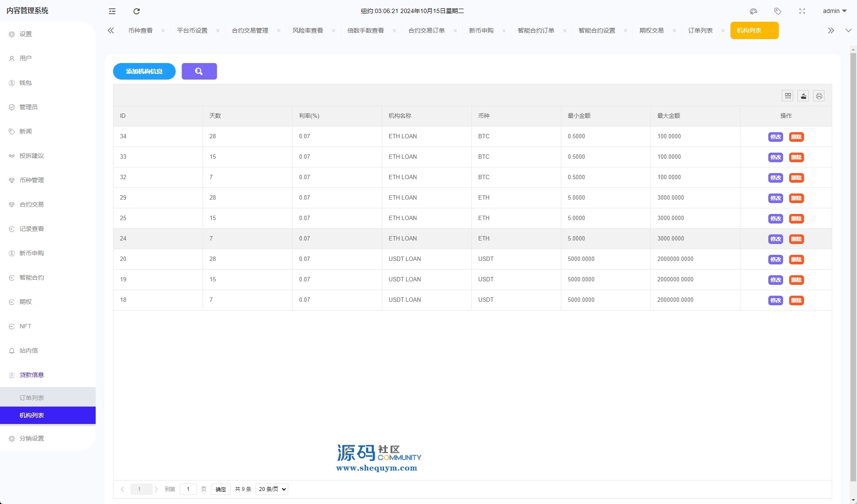Open the 20条/页 page size dropdown
Screen dimensions: 857x504
coord(272,489)
